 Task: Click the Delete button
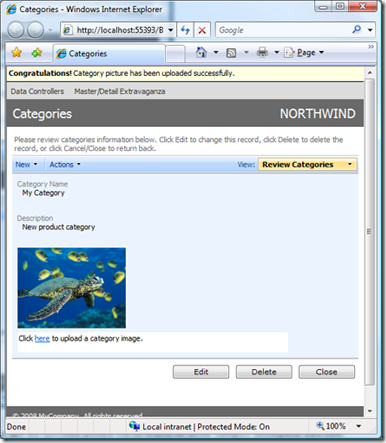(x=264, y=372)
